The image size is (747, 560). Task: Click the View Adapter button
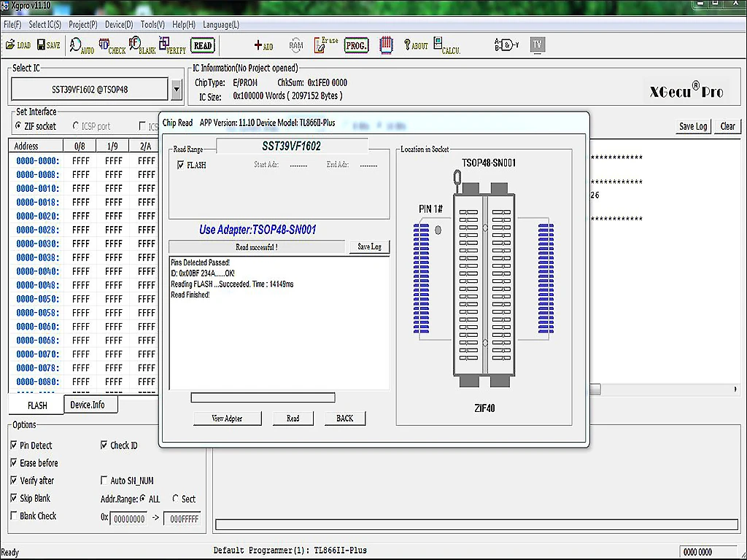click(x=227, y=419)
